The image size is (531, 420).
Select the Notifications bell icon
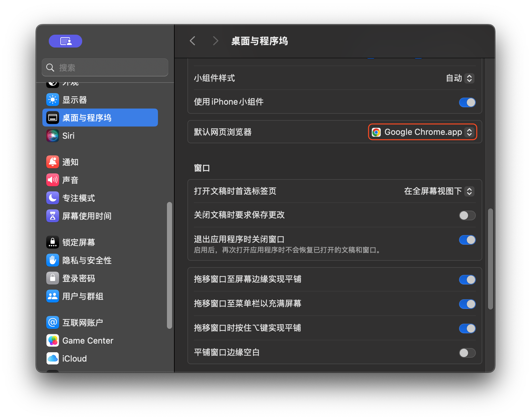[x=53, y=162]
